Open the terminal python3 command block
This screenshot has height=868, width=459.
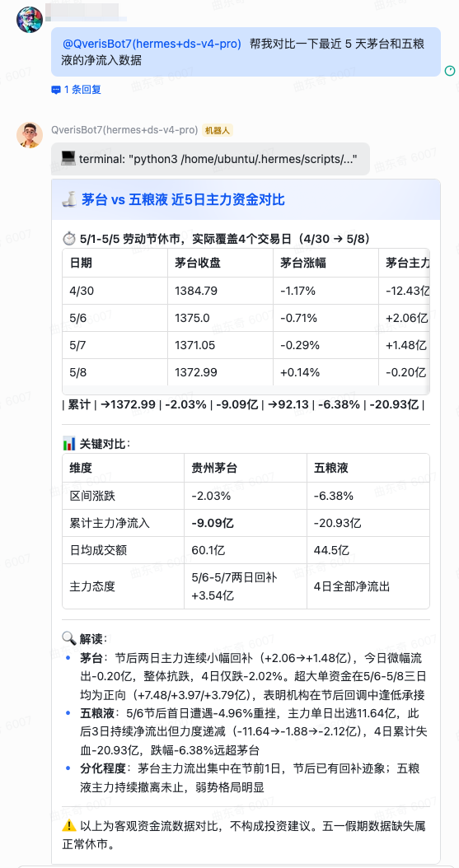point(210,160)
